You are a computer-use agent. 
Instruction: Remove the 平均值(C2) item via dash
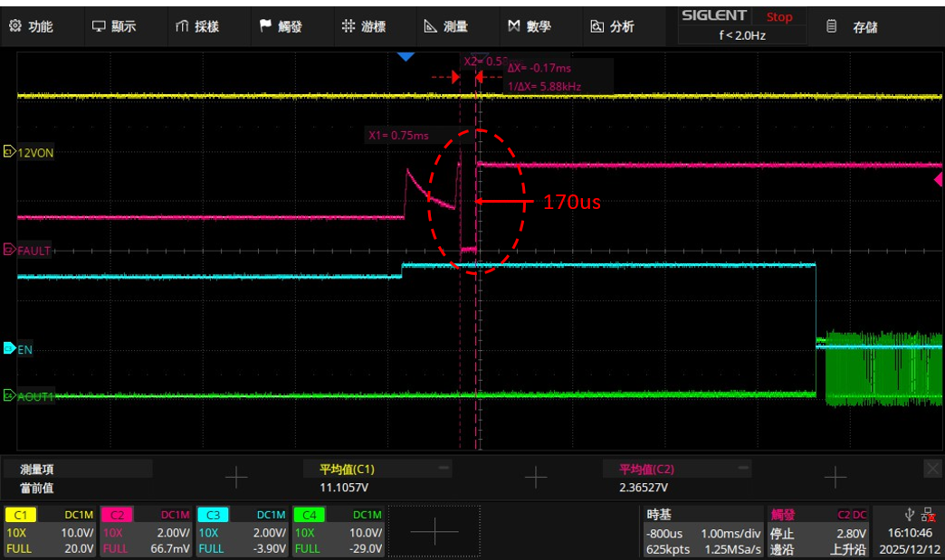[x=743, y=467]
